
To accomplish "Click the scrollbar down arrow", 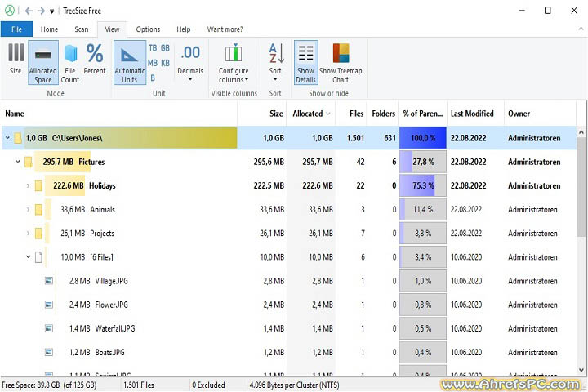I will click(x=581, y=370).
